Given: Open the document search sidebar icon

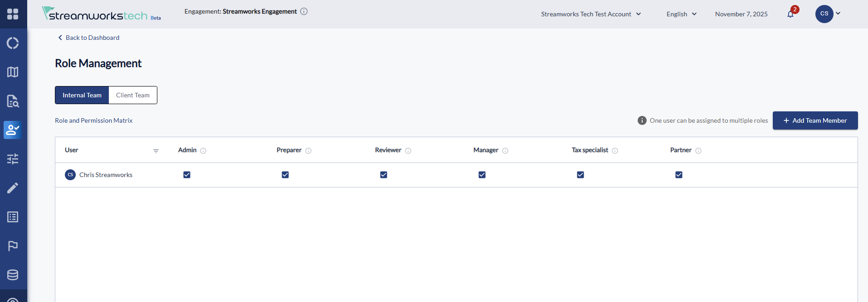Looking at the screenshot, I should pos(13,101).
